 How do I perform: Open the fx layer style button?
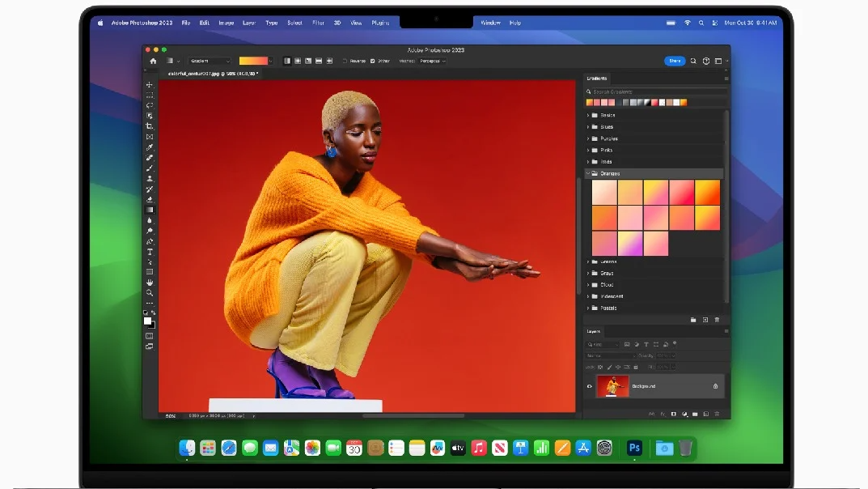[x=663, y=414]
